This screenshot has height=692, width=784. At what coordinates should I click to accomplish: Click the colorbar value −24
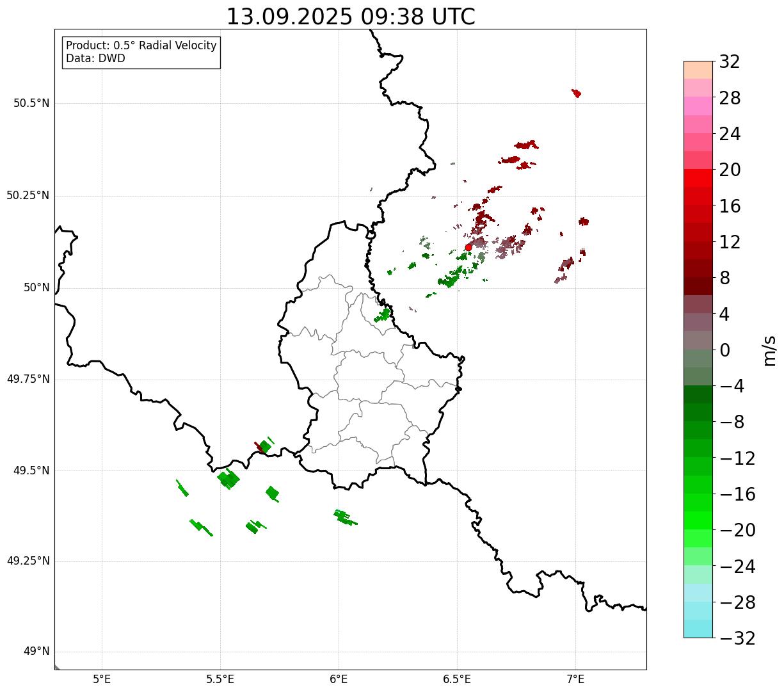737,567
